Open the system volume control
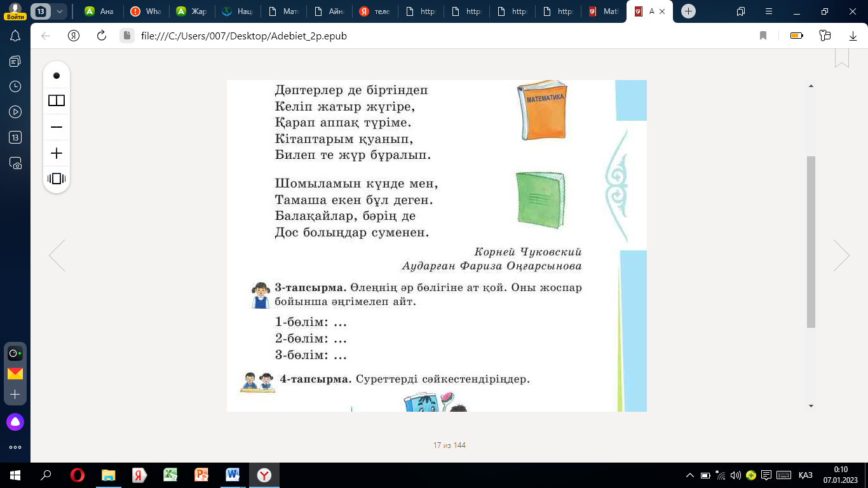This screenshot has width=868, height=488. 736,475
